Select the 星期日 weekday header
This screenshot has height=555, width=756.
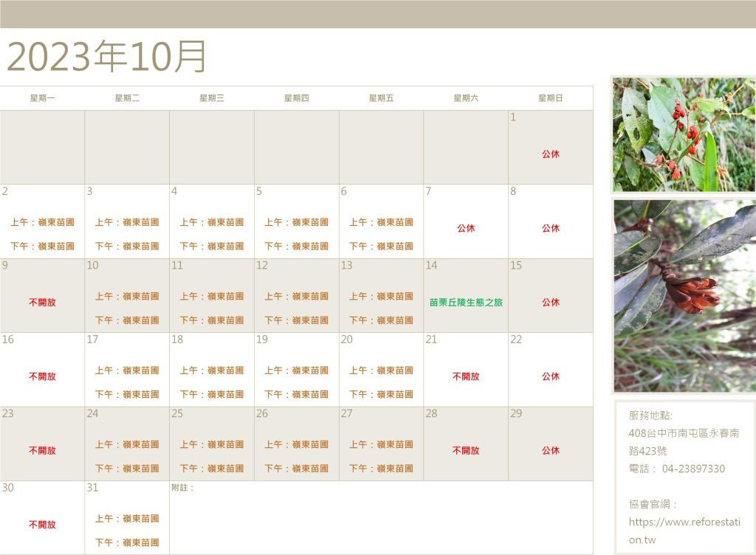click(x=551, y=98)
